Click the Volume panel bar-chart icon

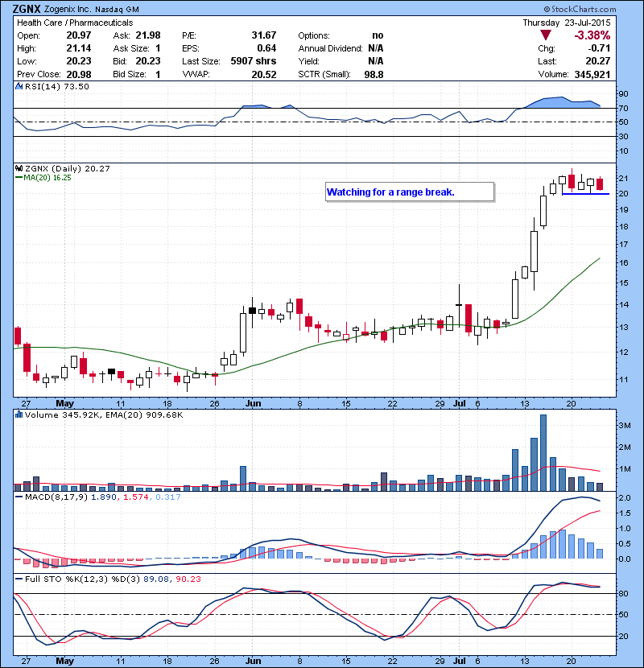[x=19, y=414]
